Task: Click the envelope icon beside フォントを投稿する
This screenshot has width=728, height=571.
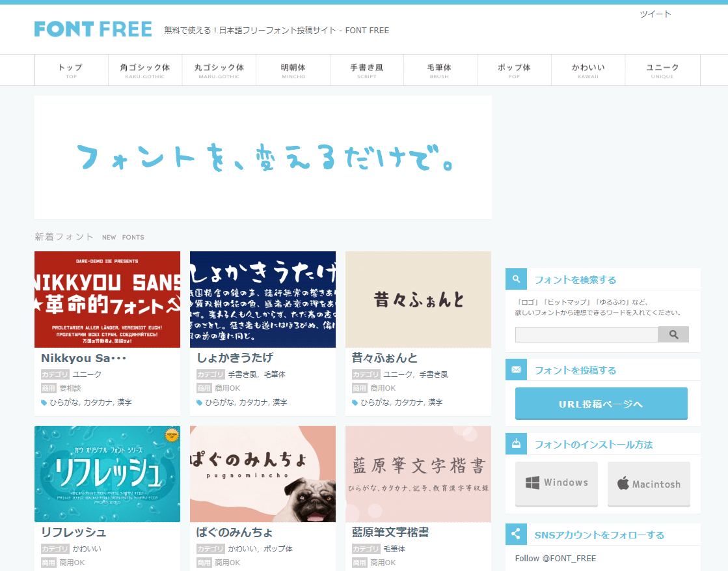Action: point(516,370)
